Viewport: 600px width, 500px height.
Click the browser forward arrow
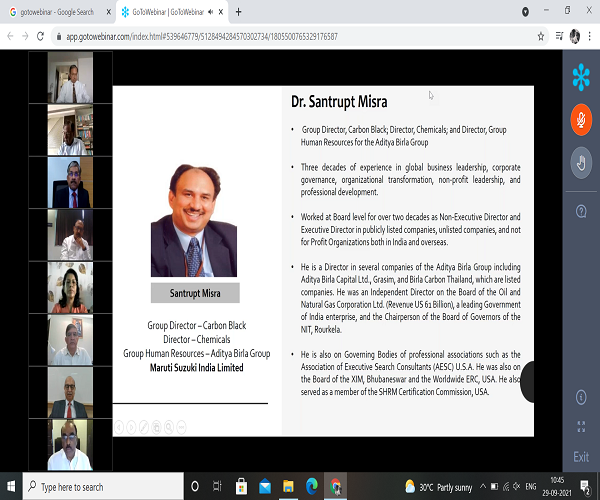coord(25,36)
